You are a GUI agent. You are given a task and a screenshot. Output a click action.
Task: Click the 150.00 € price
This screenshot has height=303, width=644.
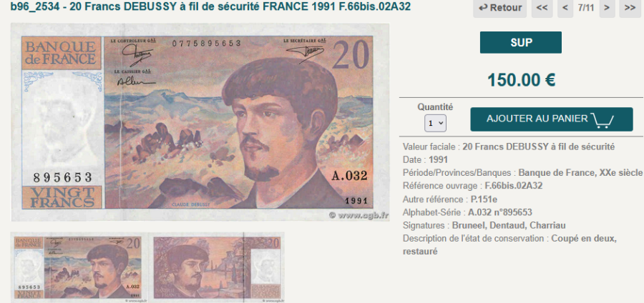coord(521,80)
